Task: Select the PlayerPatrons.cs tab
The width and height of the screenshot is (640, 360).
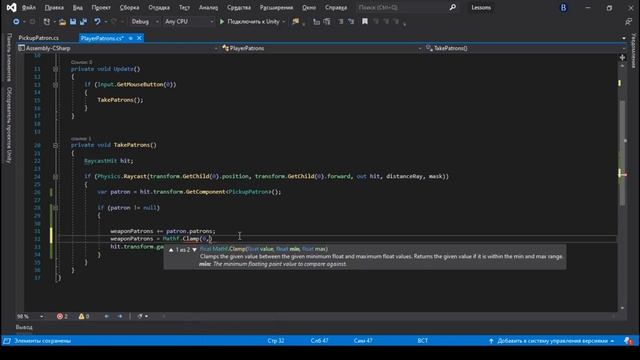Action: (102, 38)
